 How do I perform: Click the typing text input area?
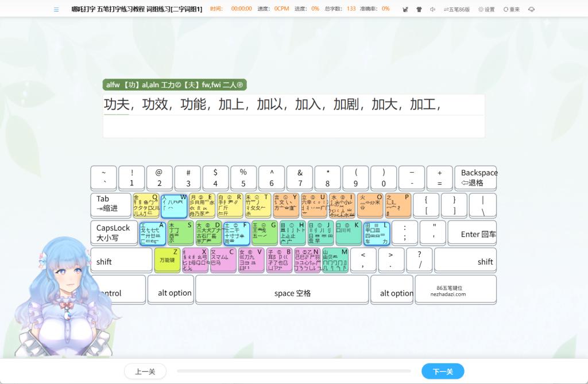293,126
